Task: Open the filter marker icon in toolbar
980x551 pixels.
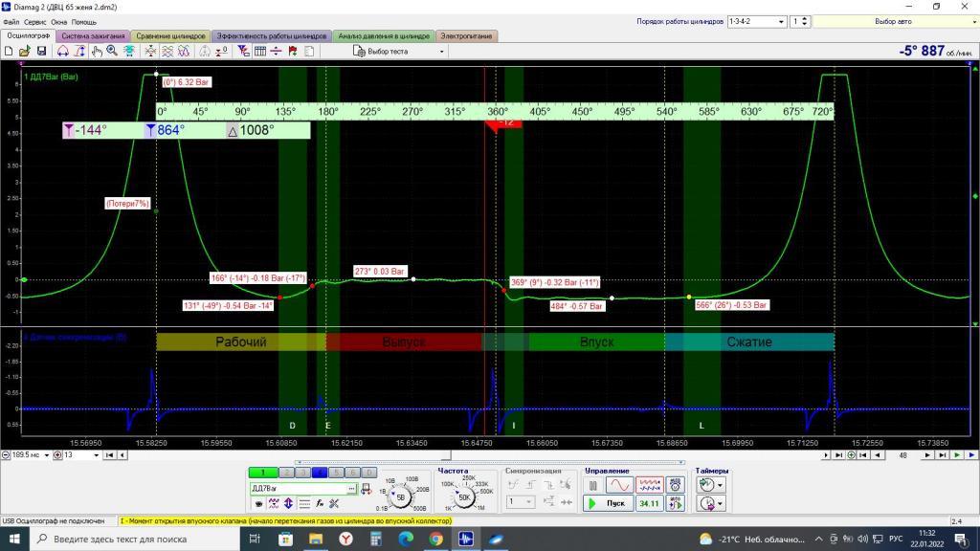Action: pos(244,52)
